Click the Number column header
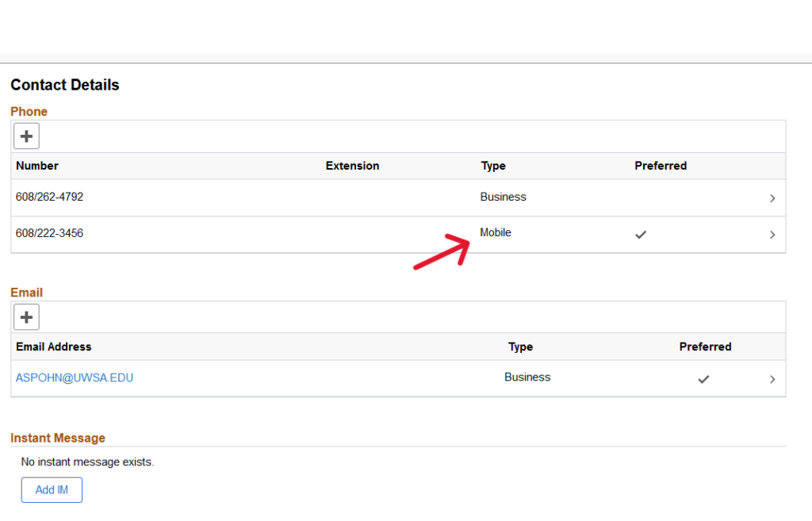The image size is (812, 521). (x=37, y=166)
